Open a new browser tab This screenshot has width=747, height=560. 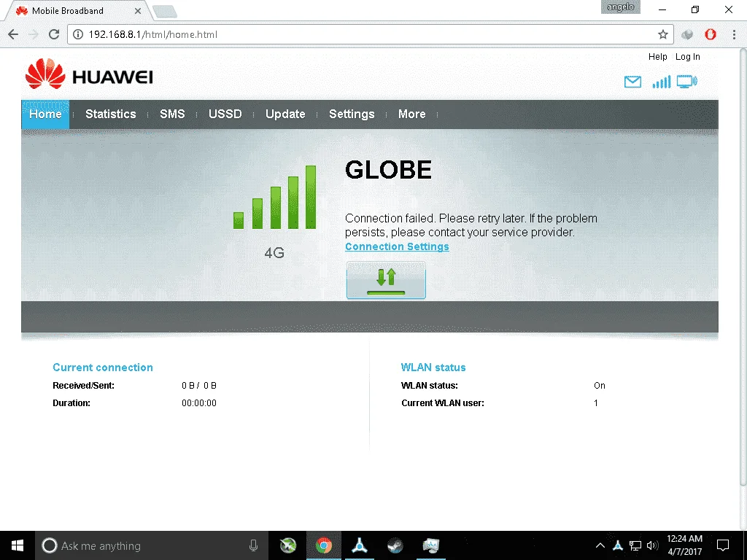pyautogui.click(x=165, y=12)
